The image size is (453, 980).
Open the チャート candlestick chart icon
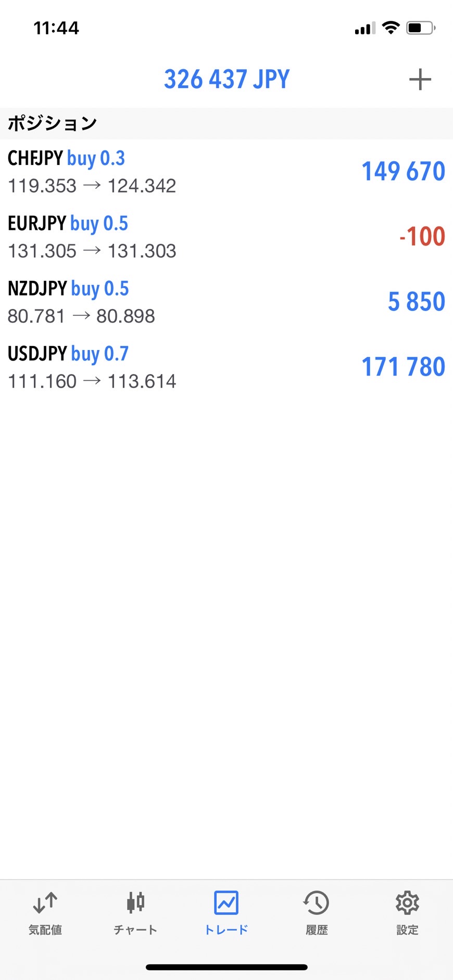click(135, 902)
